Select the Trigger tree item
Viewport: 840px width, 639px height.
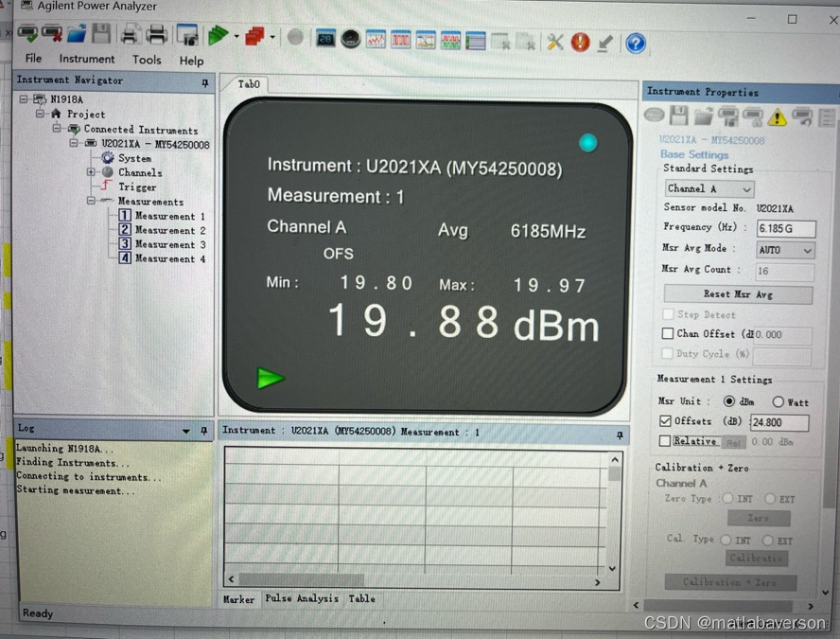point(137,186)
